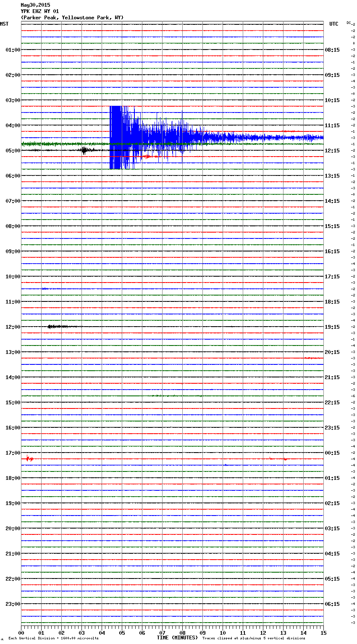Click the '14:15' UTC time label
This screenshot has height=644, width=357.
tap(332, 201)
